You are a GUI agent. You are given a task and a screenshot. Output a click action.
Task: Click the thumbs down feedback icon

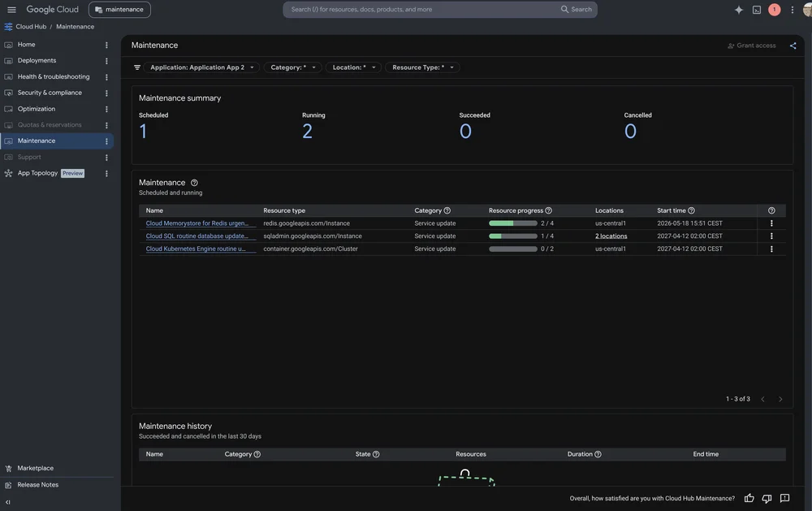[767, 498]
